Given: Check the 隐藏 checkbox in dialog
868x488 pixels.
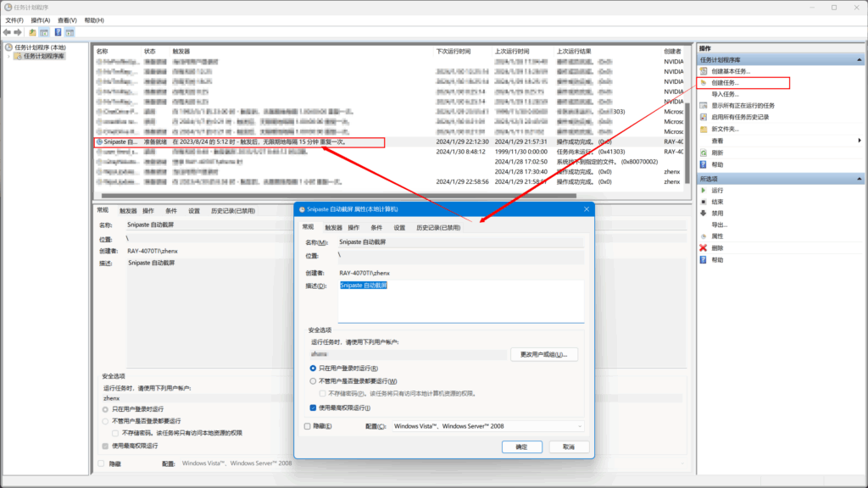Looking at the screenshot, I should [x=307, y=426].
